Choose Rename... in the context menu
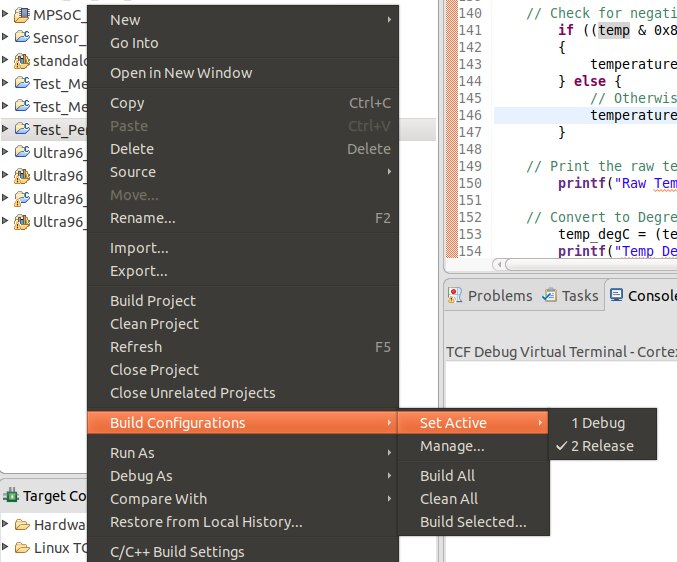Viewport: 677px width, 562px height. pos(243,218)
